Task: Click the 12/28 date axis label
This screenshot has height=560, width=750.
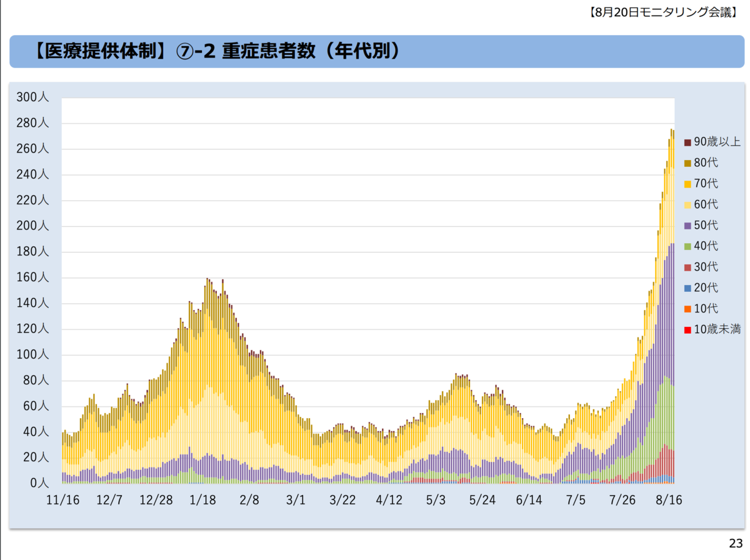Action: (156, 501)
